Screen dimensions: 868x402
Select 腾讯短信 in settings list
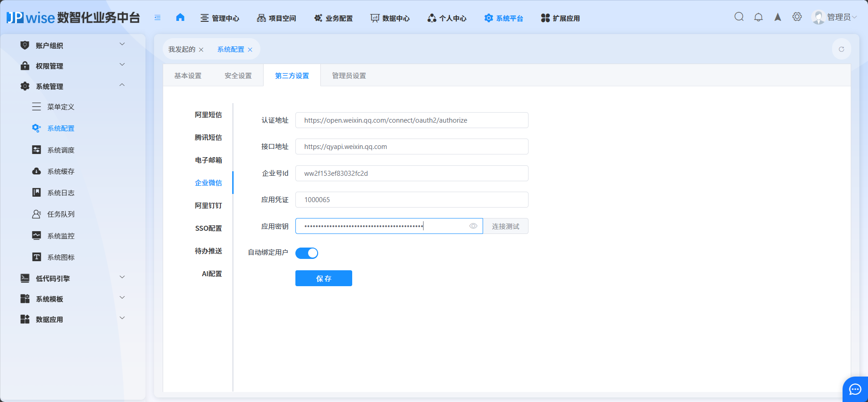[x=209, y=138]
